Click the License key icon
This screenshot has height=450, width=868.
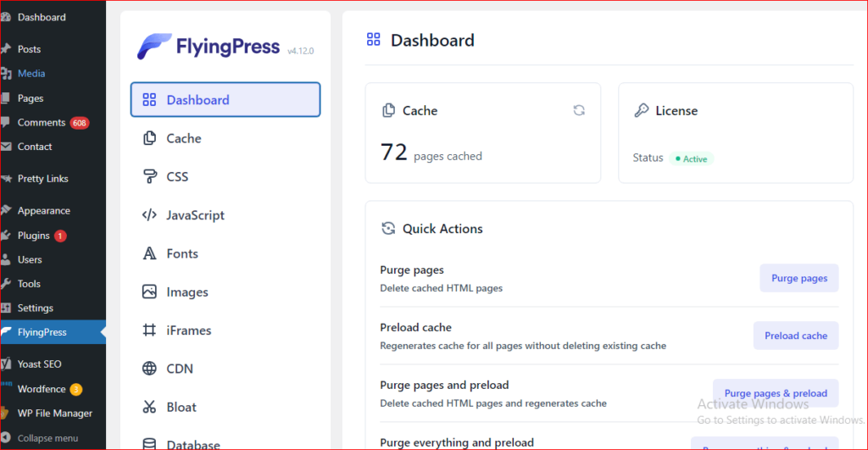coord(642,110)
